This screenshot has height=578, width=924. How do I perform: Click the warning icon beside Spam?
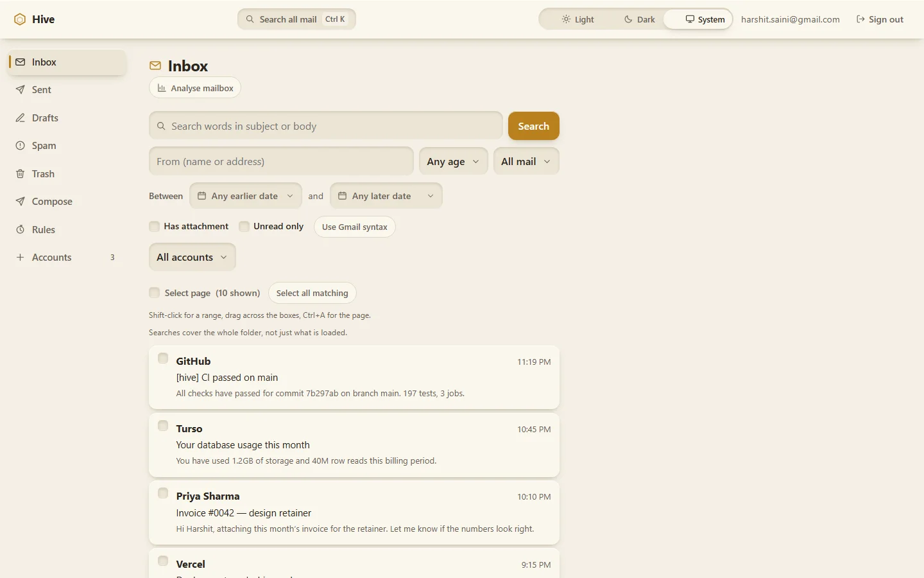coord(21,146)
